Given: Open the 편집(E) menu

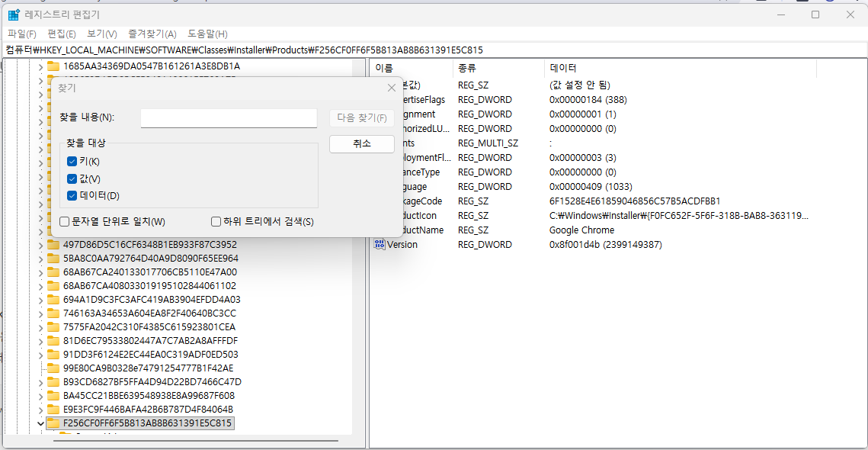Looking at the screenshot, I should click(x=62, y=34).
